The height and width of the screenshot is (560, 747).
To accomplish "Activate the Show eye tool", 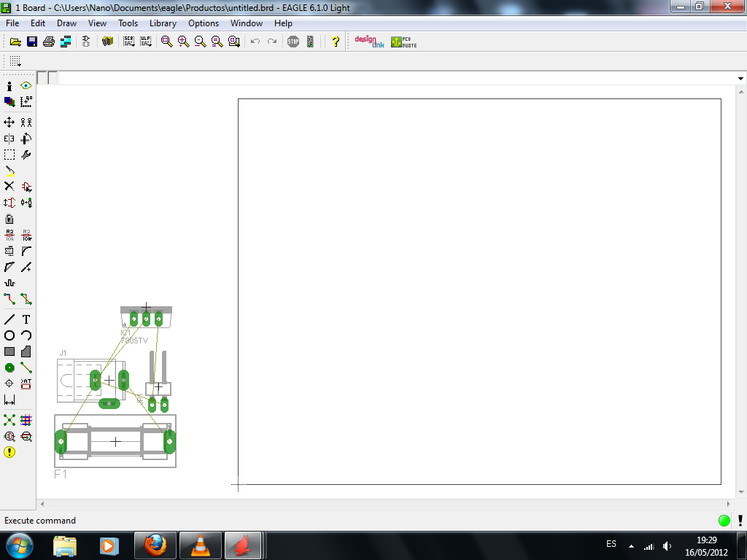I will coord(26,86).
